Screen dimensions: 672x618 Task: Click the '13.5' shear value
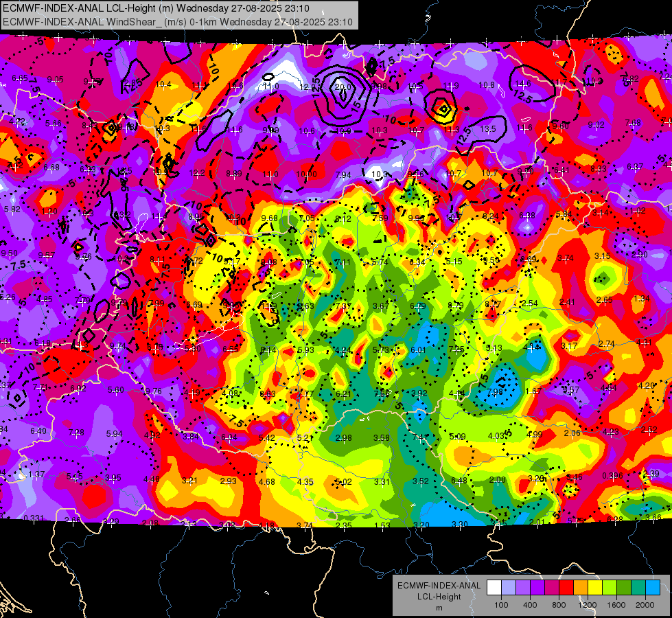tap(488, 128)
